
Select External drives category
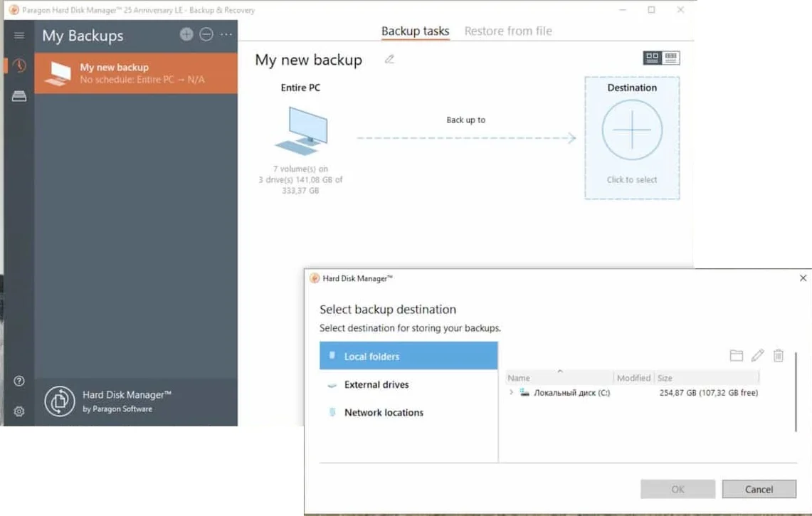point(408,384)
